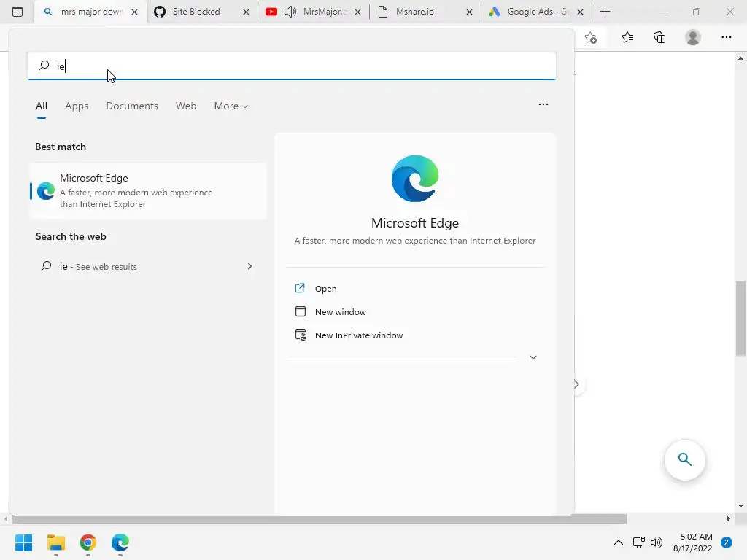Close the MrsMajor YouTube tab
This screenshot has height=560, width=747.
pyautogui.click(x=357, y=12)
